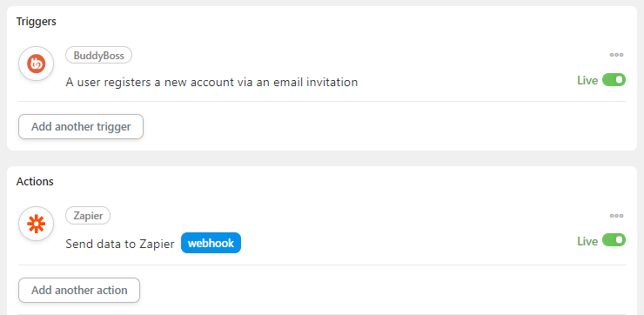Add another trigger
644x315 pixels.
click(x=81, y=126)
